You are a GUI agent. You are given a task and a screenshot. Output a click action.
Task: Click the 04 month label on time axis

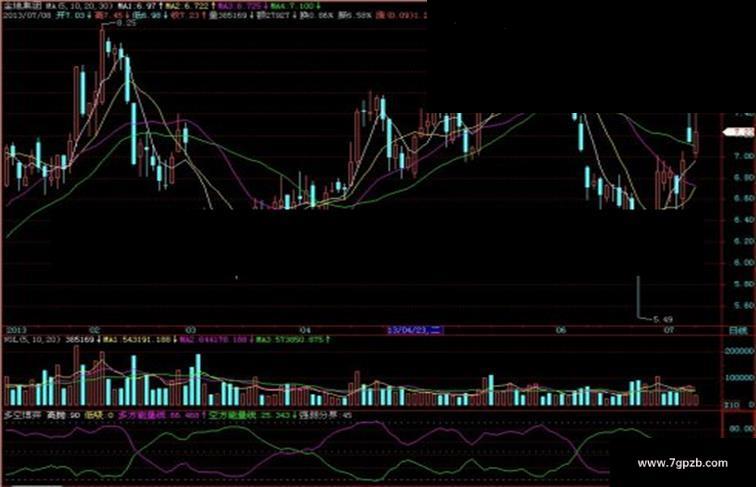coord(305,330)
